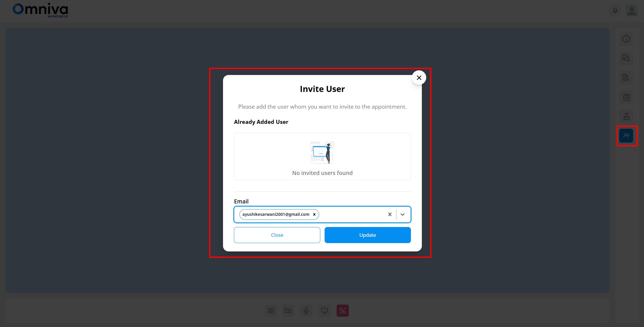Screen dimensions: 644x327
Task: Remove ayushikesarwani2001@gmail.com email chip
Action: click(314, 214)
